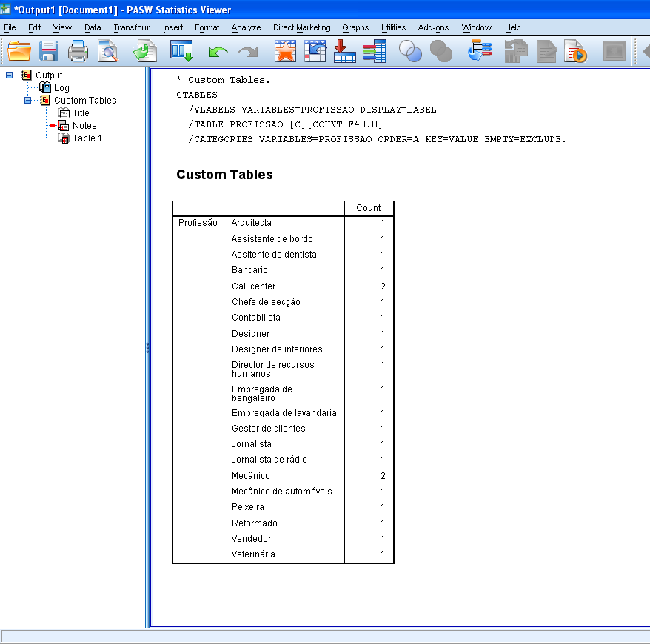Viewport: 650px width, 644px height.
Task: Open the Analyze menu
Action: [246, 27]
